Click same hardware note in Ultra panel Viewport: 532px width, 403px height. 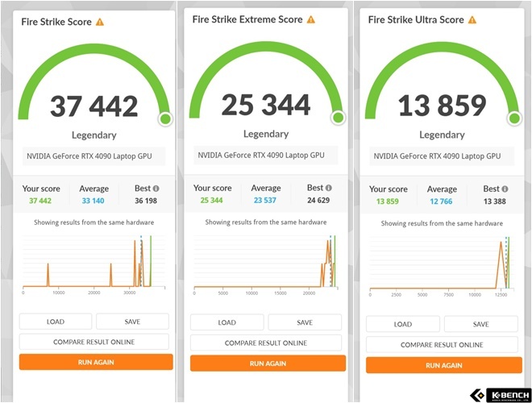point(442,223)
